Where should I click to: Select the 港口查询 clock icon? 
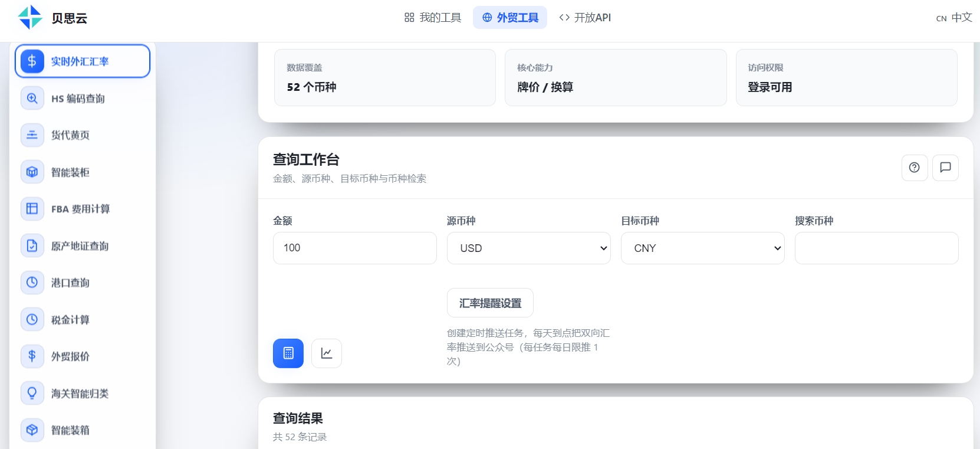point(32,282)
